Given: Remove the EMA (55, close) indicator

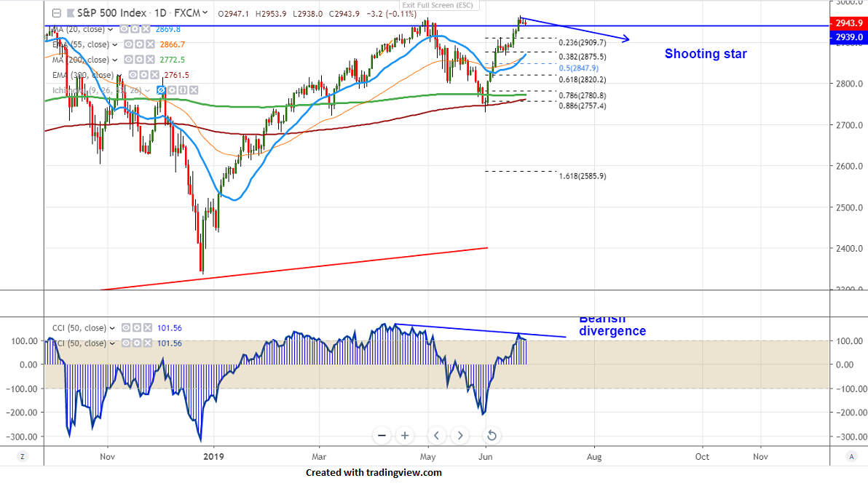Looking at the screenshot, I should point(149,44).
